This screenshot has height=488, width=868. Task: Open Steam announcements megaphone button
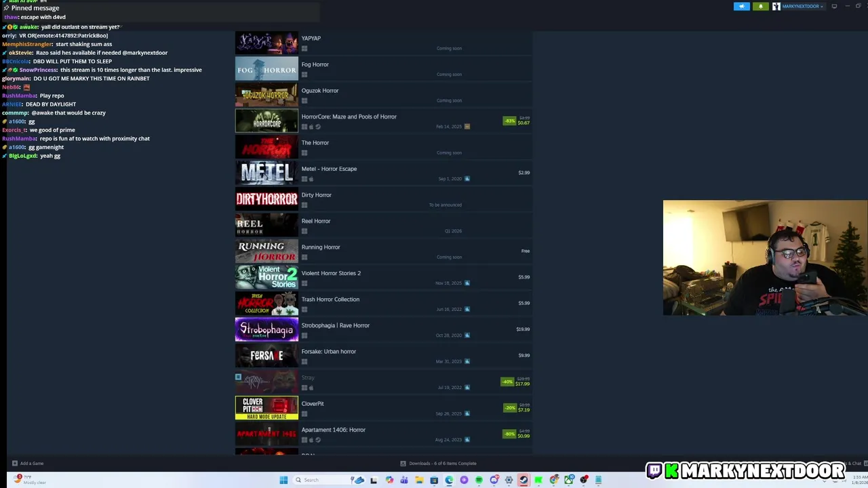click(x=741, y=6)
